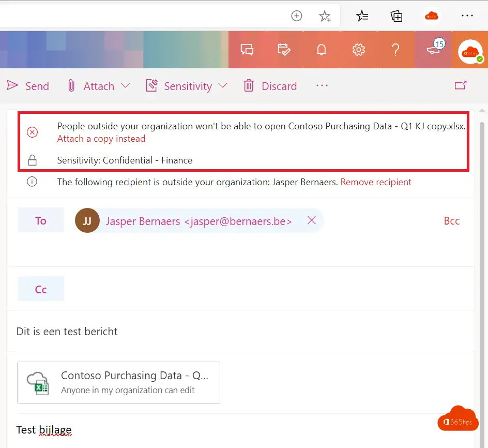Image resolution: width=488 pixels, height=448 pixels.
Task: Click the info icon beside recipient notice
Action: point(32,182)
